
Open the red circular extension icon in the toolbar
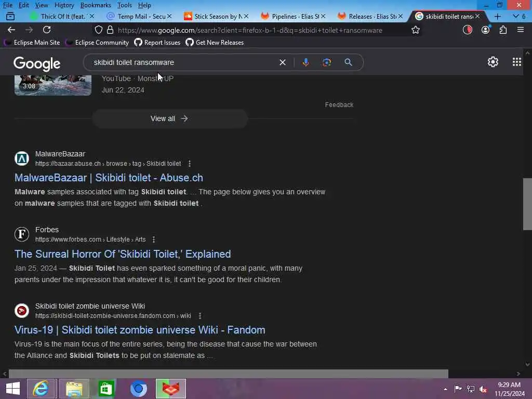point(467,30)
